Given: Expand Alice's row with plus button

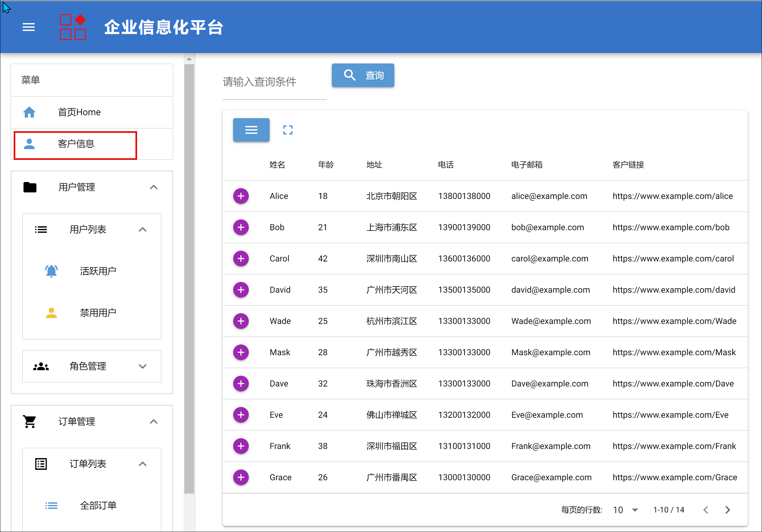Looking at the screenshot, I should (241, 196).
